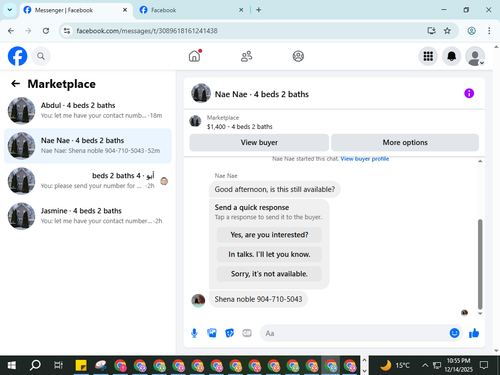
Task: Open conversation info purple icon
Action: coord(469,93)
